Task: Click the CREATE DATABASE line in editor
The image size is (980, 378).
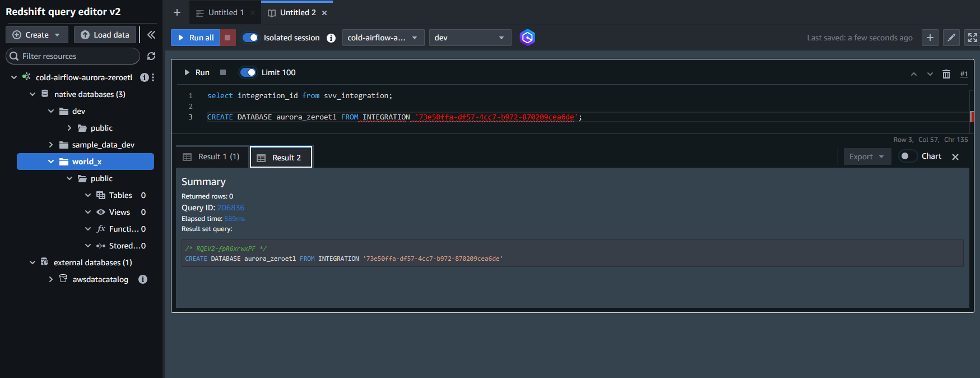Action: [x=394, y=117]
